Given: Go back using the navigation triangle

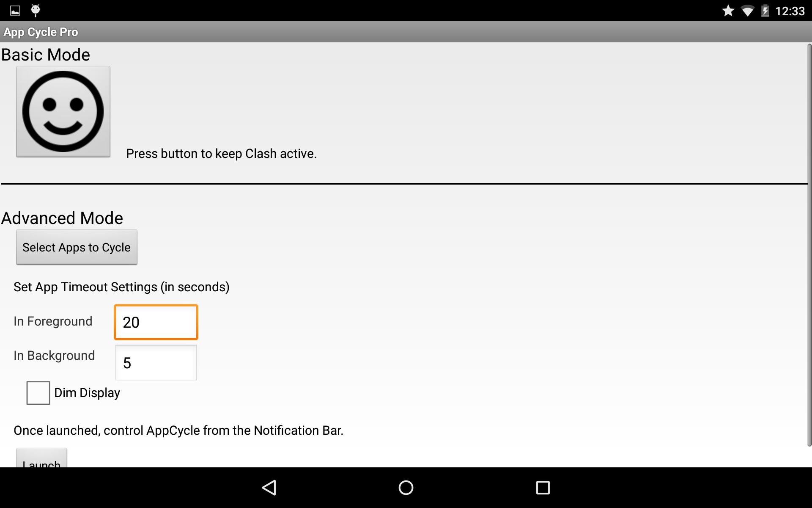Looking at the screenshot, I should tap(269, 488).
